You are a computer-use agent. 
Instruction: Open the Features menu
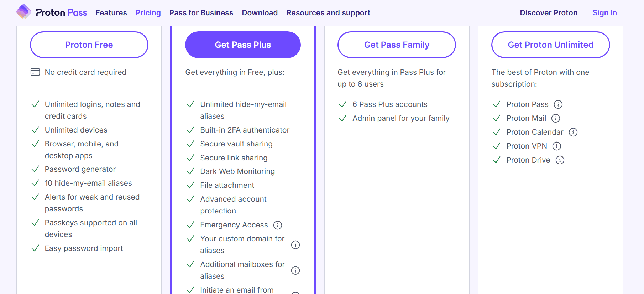pyautogui.click(x=111, y=13)
